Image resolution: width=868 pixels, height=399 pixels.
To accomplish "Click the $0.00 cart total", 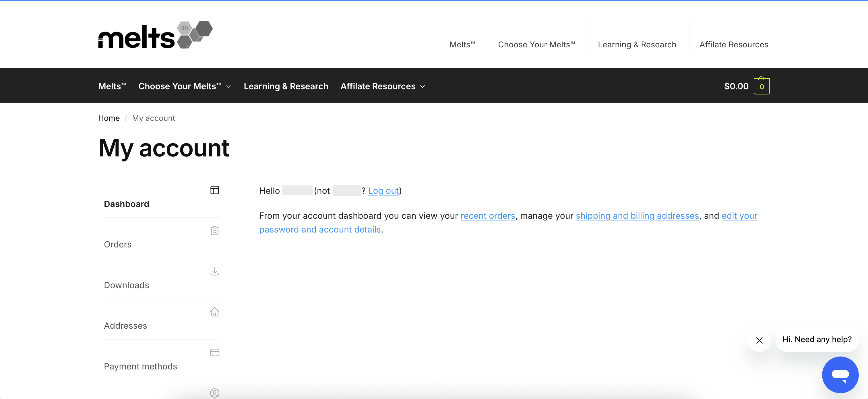I will tap(736, 86).
